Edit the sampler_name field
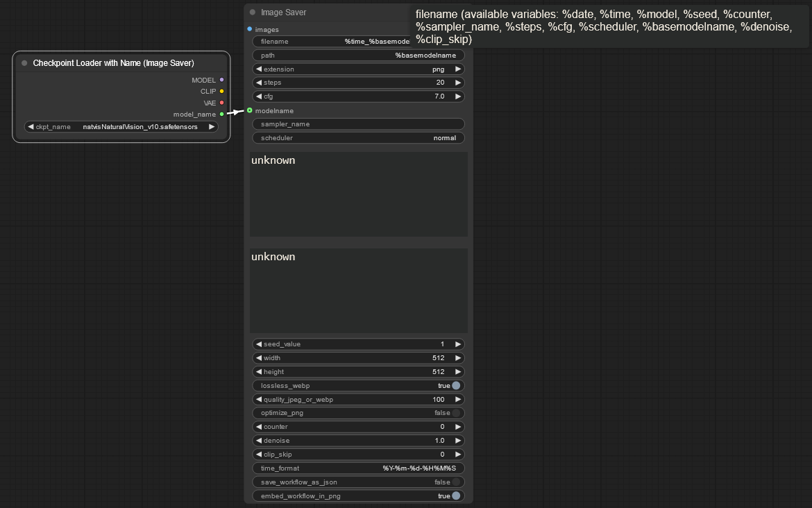 tap(358, 124)
